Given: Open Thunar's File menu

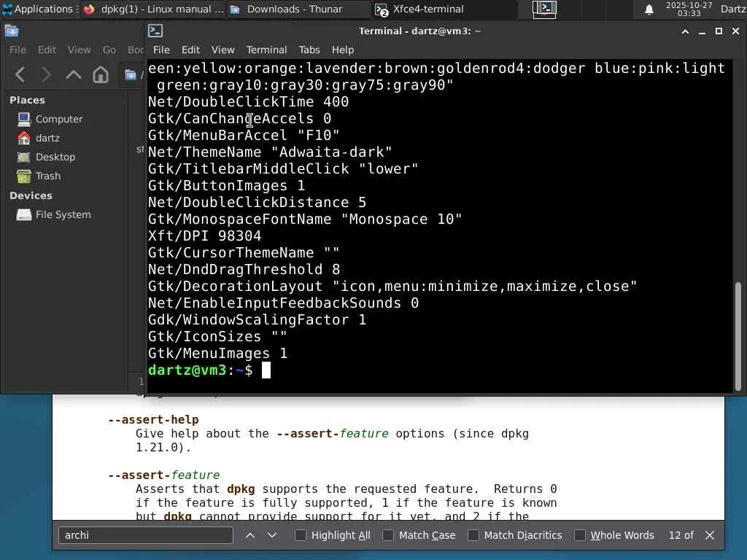Looking at the screenshot, I should point(18,50).
